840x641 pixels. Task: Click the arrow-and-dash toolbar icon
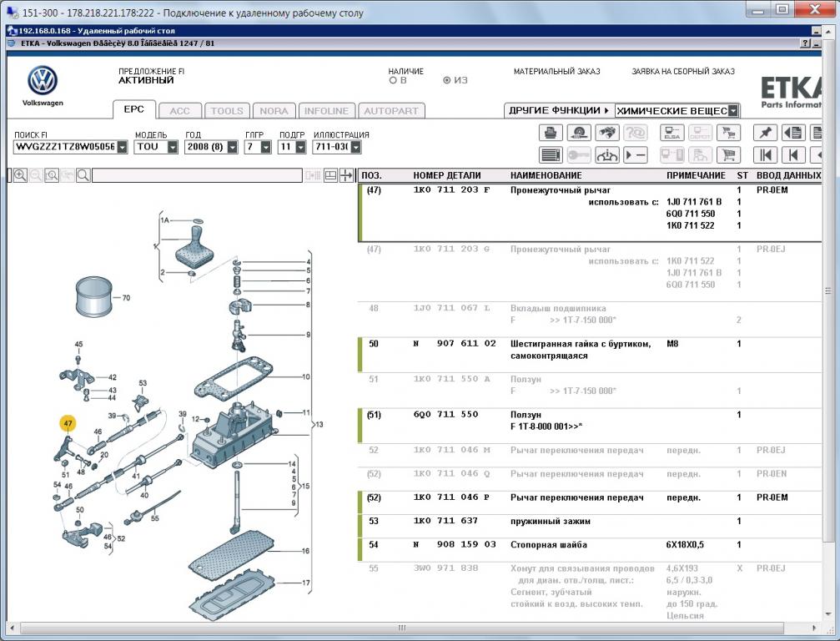[636, 155]
